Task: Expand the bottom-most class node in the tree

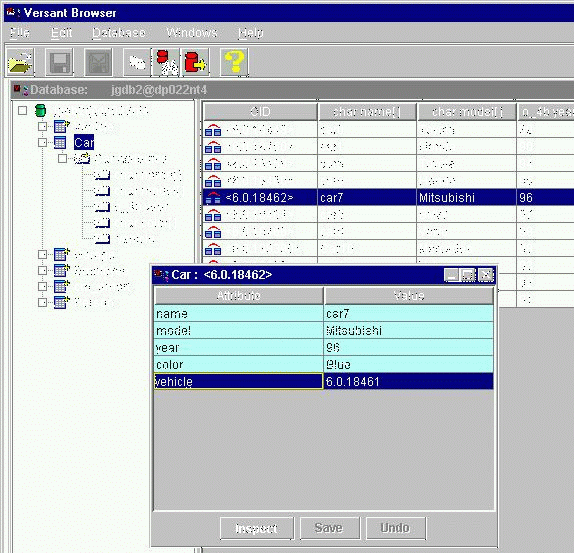Action: (42, 302)
